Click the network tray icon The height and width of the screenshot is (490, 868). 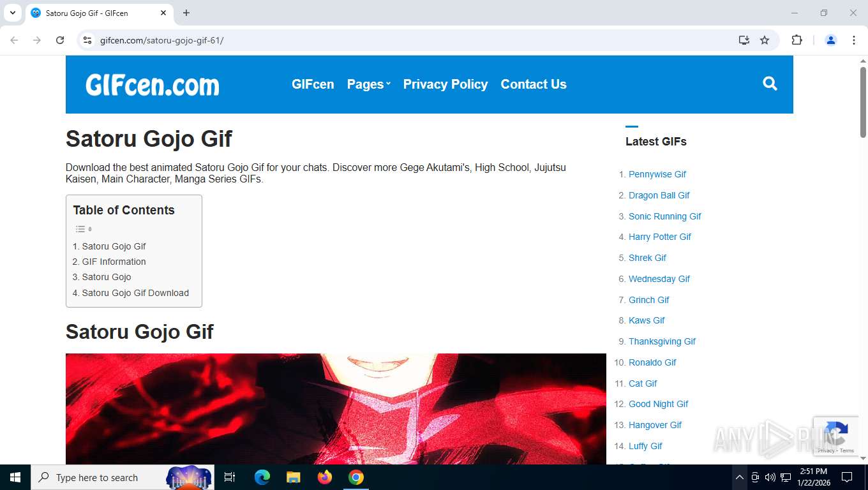click(786, 477)
